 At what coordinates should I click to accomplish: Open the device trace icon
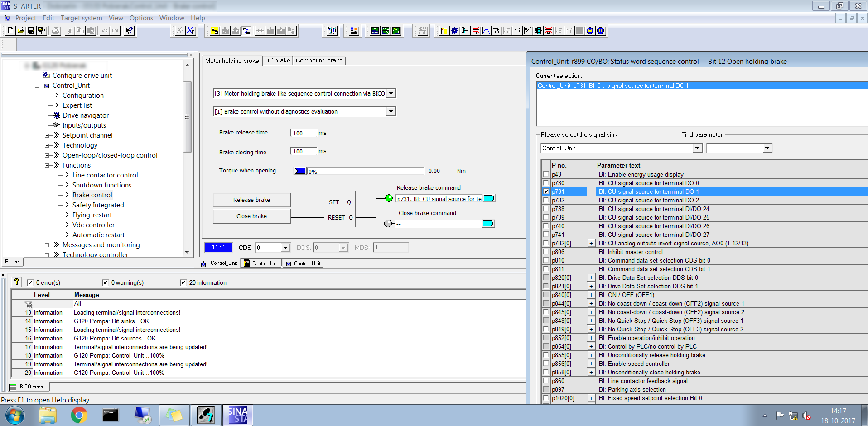[375, 31]
